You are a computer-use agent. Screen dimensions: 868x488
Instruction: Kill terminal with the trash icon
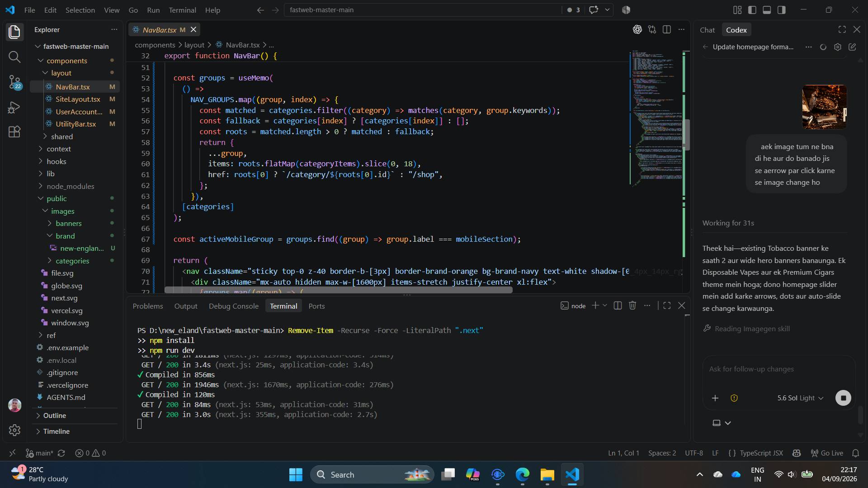(x=632, y=306)
